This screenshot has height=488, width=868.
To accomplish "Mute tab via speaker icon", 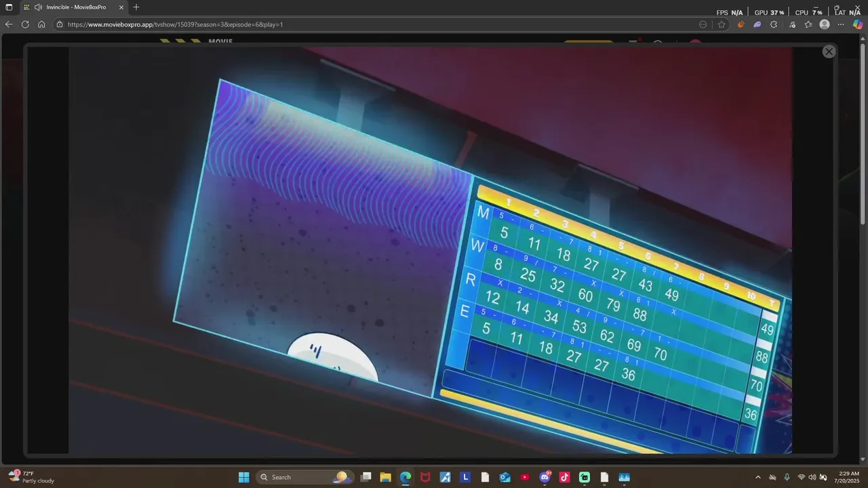I will click(38, 7).
